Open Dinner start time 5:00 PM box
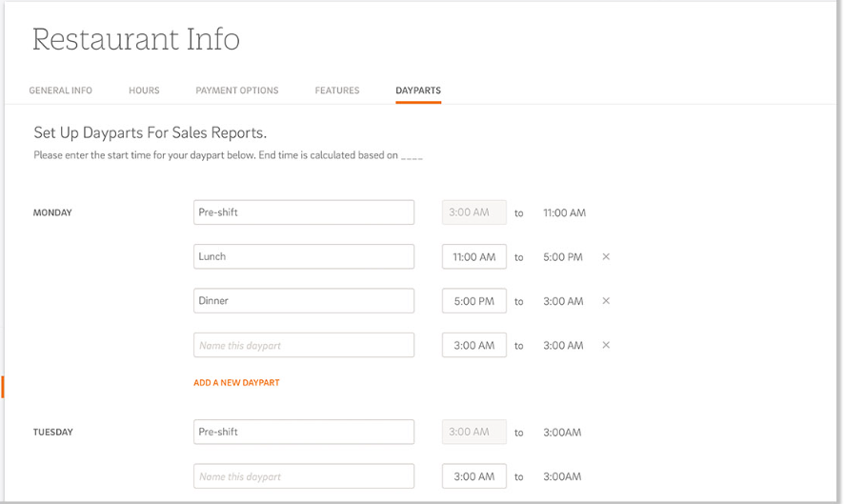This screenshot has width=845, height=504. coord(473,301)
